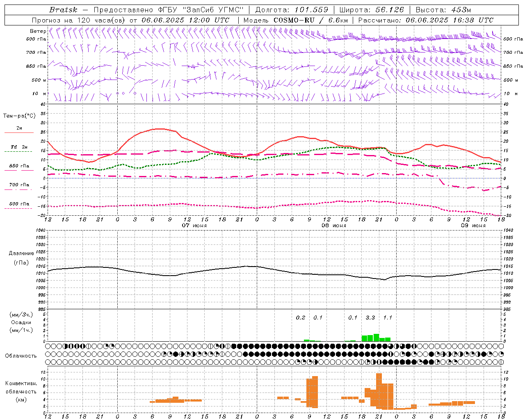The height and width of the screenshot is (420, 525).
Task: Click the 'Осадки' precipitation label
Action: [x=21, y=322]
